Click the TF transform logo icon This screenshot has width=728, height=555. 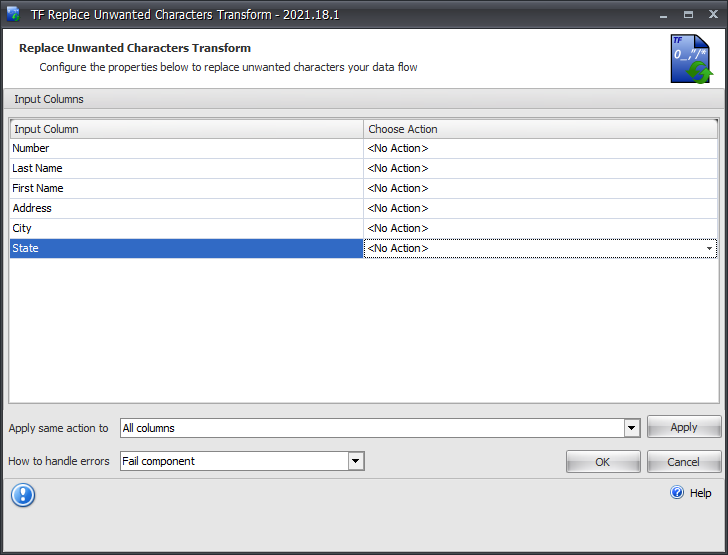coord(691,59)
